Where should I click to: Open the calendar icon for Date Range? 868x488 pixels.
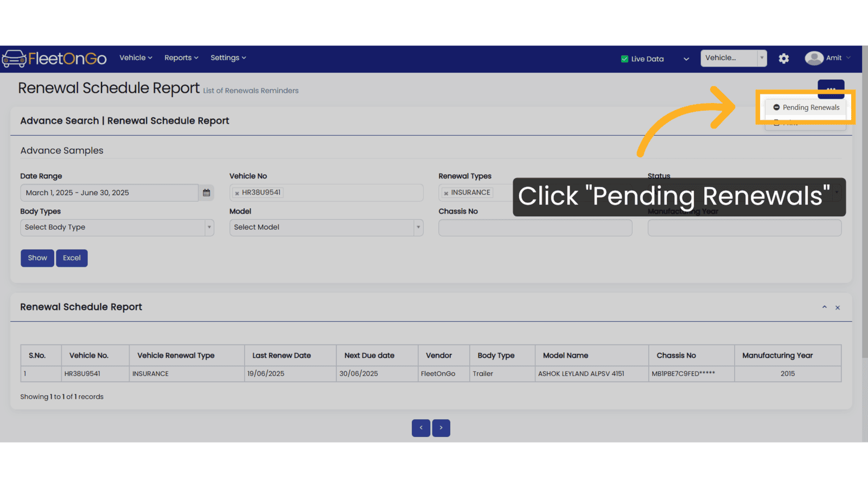coord(206,192)
